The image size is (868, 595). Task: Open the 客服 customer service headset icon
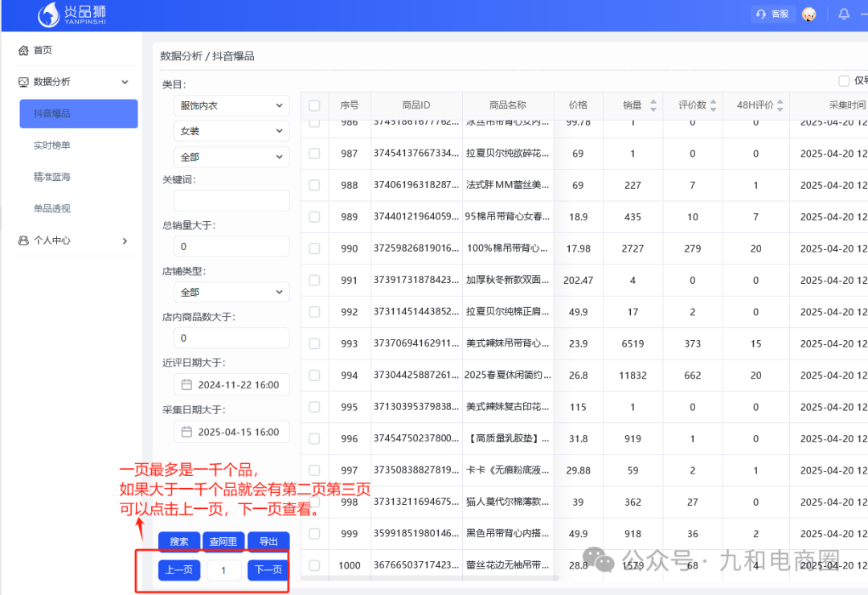pos(762,14)
